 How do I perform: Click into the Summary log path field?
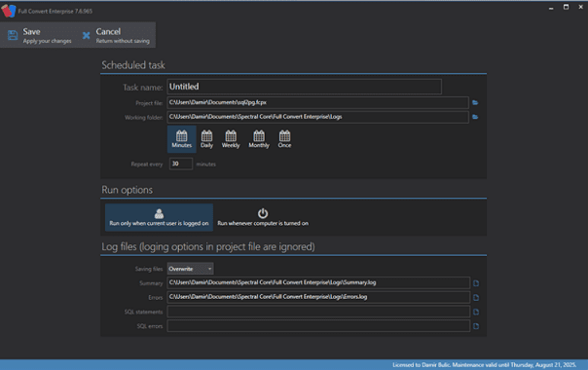(318, 282)
